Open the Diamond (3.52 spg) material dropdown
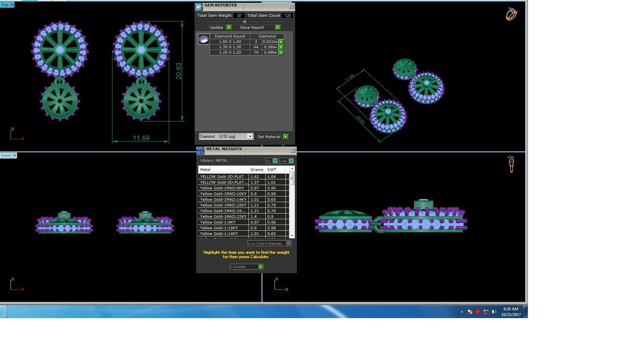This screenshot has height=362, width=644. (x=250, y=136)
